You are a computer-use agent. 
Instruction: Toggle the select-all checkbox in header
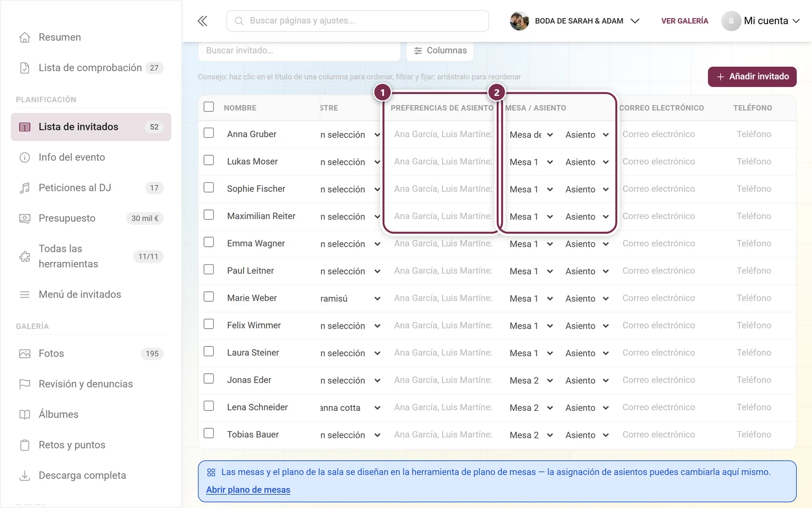tap(209, 107)
